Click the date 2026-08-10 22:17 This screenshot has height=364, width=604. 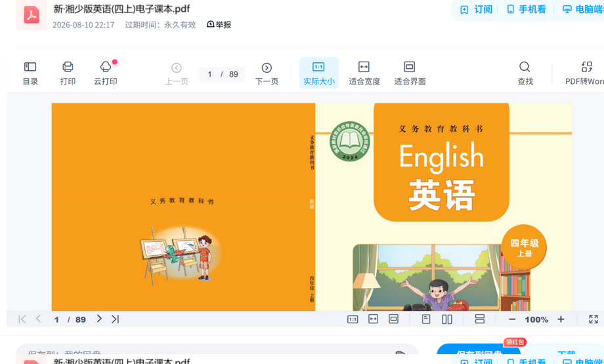pyautogui.click(x=83, y=25)
